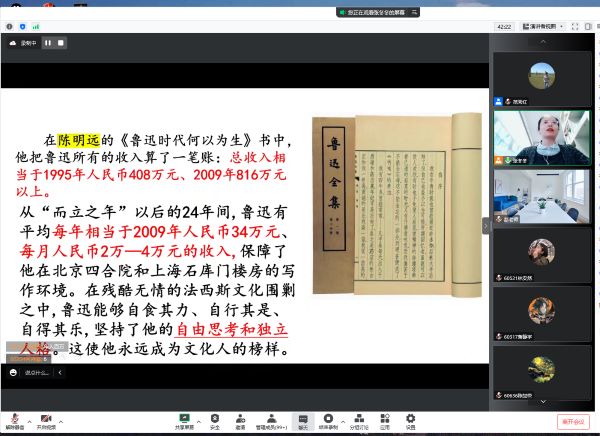
Task: Click the emoji reaction smiley button
Action: click(13, 373)
